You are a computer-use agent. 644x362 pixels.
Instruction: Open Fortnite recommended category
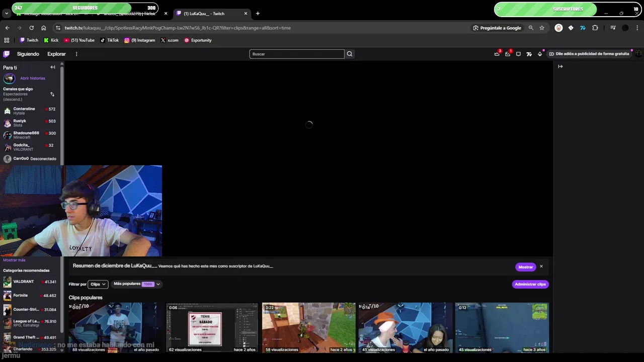[x=30, y=296]
